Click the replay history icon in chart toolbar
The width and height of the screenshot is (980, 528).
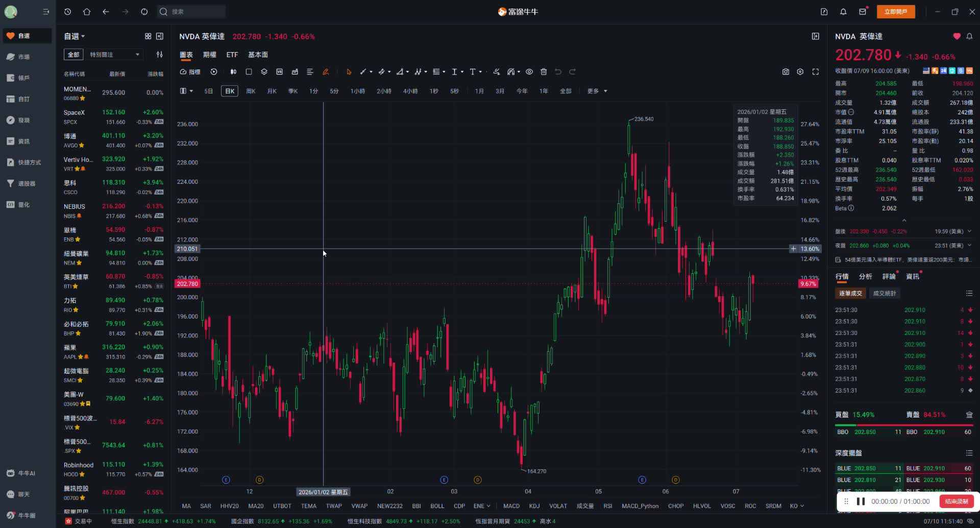point(214,72)
